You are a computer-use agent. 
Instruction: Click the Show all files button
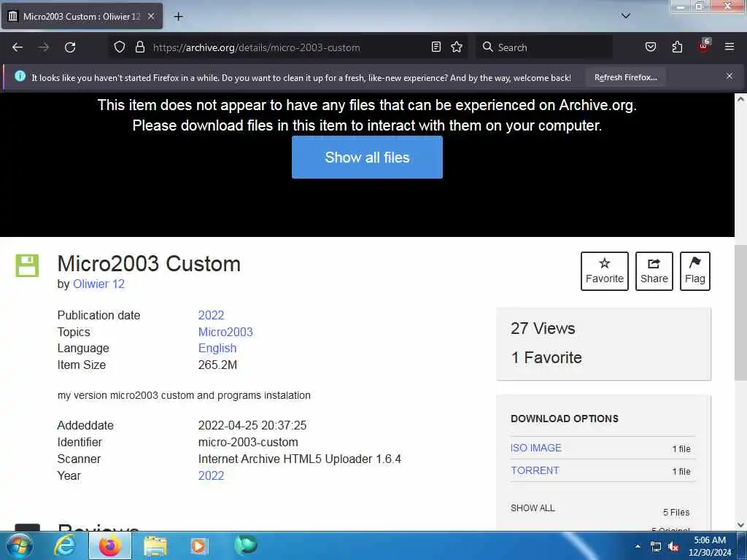[367, 157]
